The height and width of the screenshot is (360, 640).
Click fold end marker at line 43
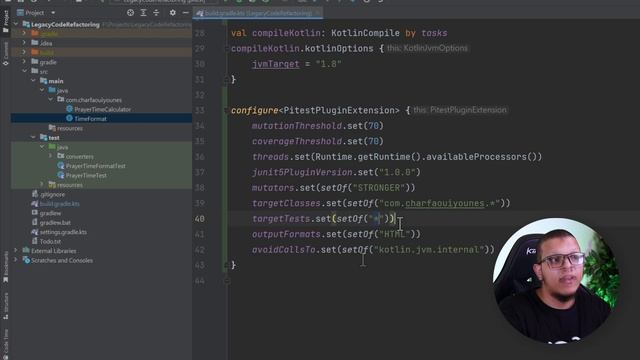227,265
